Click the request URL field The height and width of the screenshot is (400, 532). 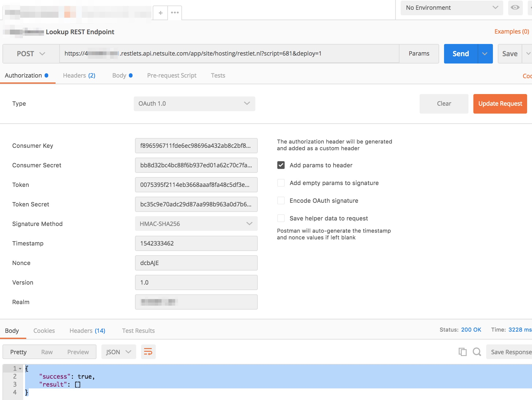tap(229, 54)
